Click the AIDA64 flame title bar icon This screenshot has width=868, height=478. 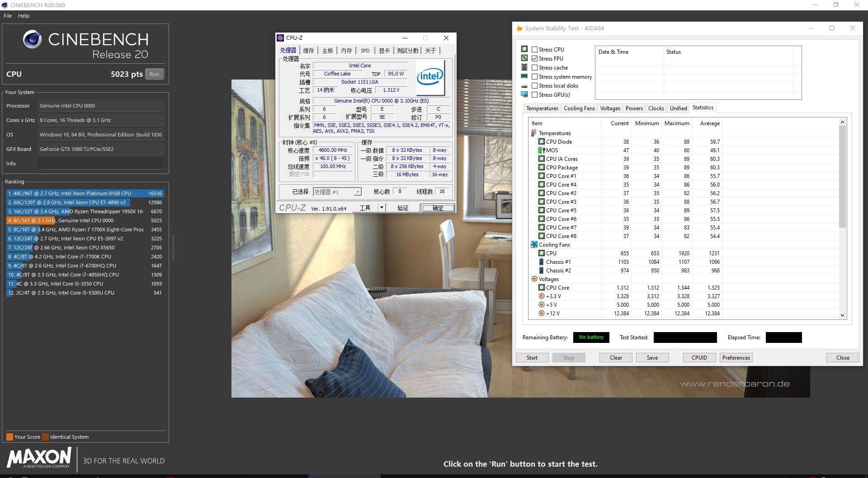(519, 28)
